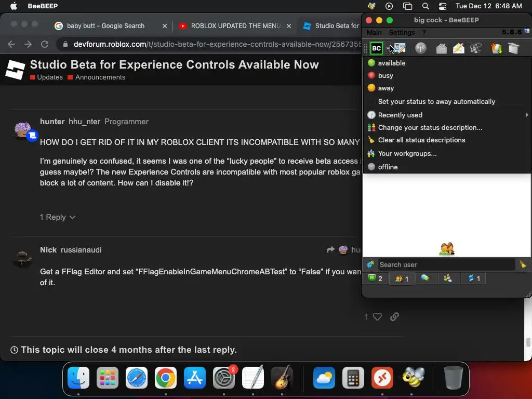Click the envelope-with-pencil icon in BeeBEEP toolbar

coord(458,48)
